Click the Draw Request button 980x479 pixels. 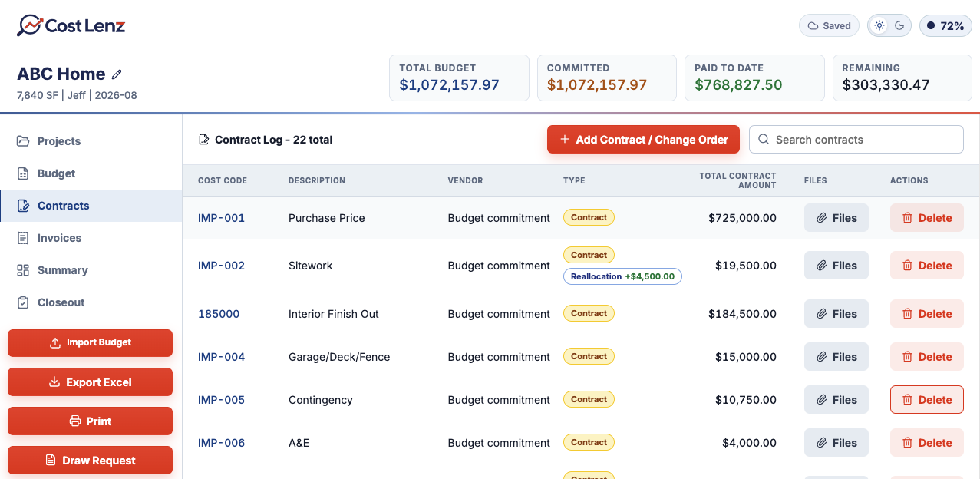[90, 461]
